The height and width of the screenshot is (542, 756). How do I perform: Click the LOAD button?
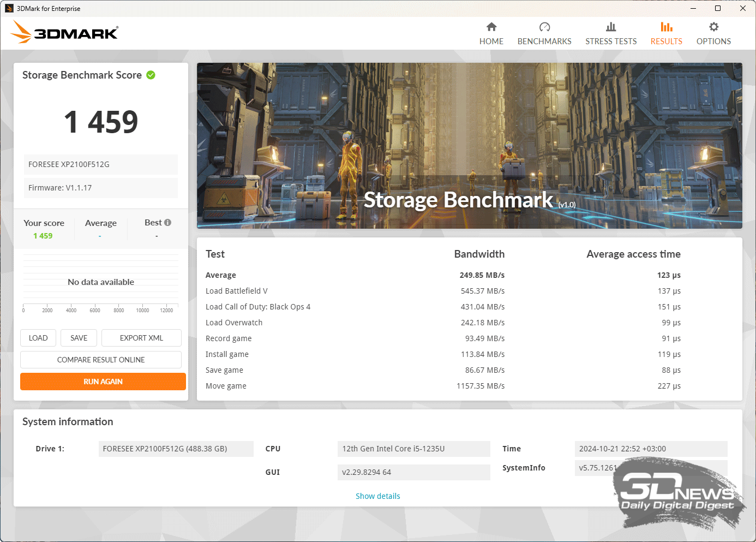[x=38, y=338]
